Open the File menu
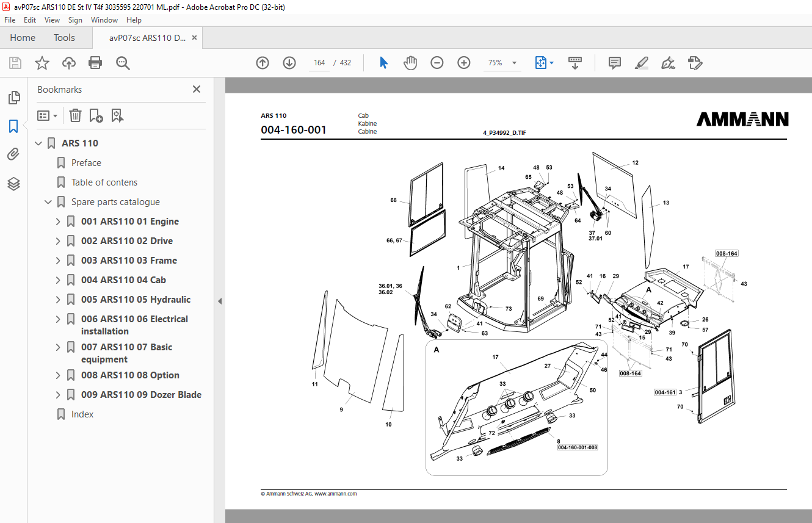 point(10,20)
